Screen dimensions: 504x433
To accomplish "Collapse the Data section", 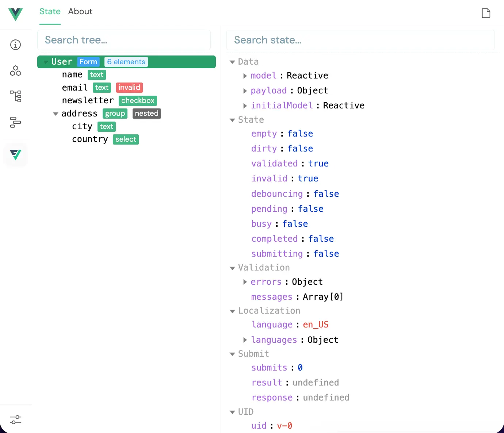I will point(232,62).
